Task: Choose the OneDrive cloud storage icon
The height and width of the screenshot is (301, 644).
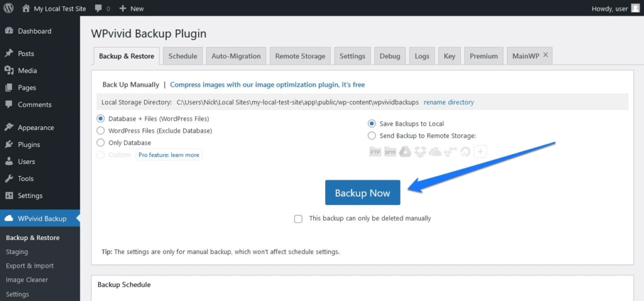Action: click(435, 151)
